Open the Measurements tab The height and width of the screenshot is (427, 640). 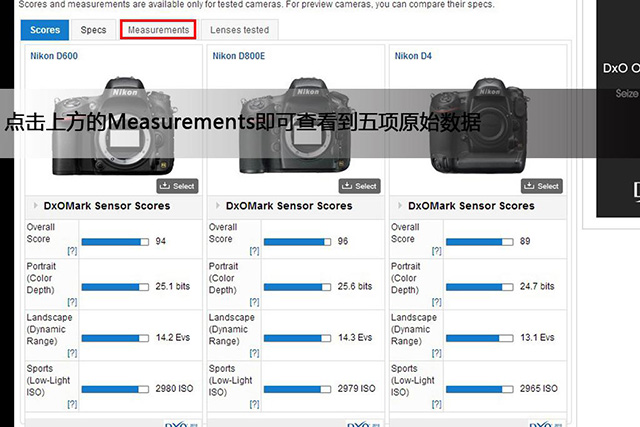158,30
